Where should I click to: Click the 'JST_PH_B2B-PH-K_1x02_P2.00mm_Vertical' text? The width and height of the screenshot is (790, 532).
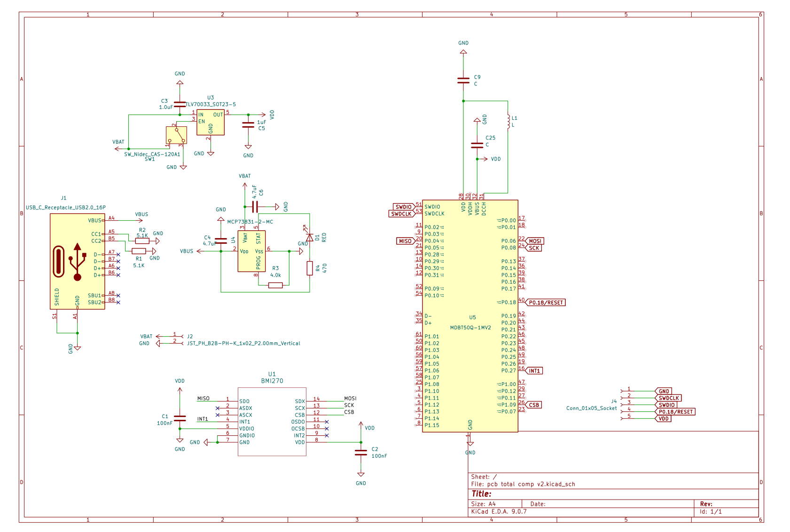(x=243, y=343)
